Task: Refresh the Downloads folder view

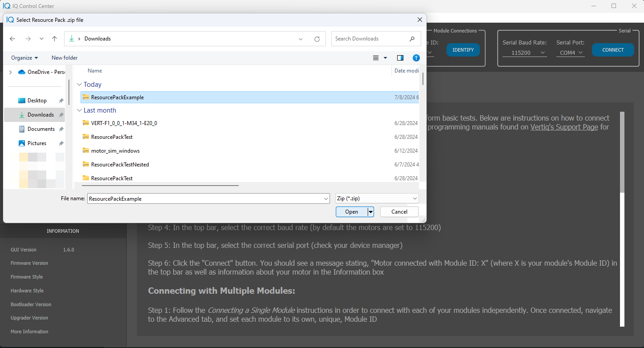Action: [x=317, y=39]
